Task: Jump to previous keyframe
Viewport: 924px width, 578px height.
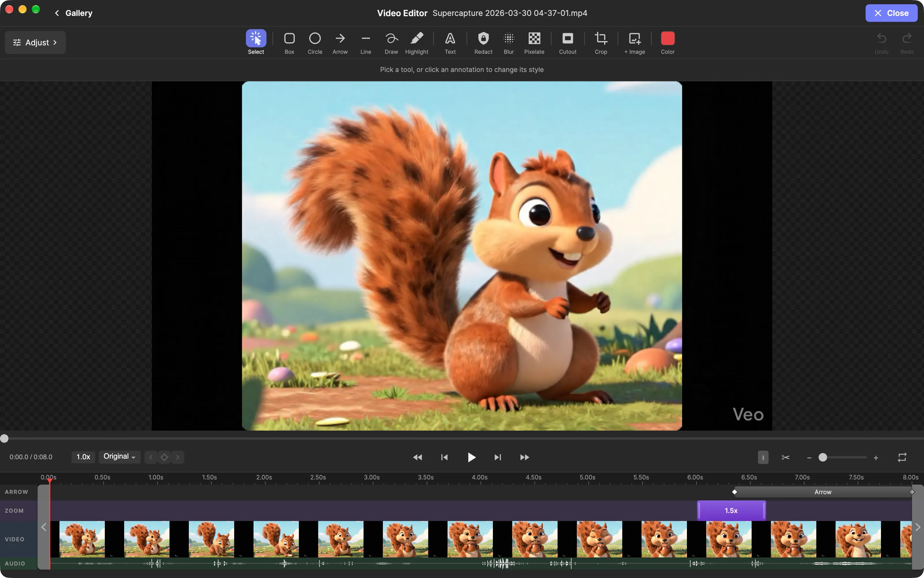Action: (151, 457)
